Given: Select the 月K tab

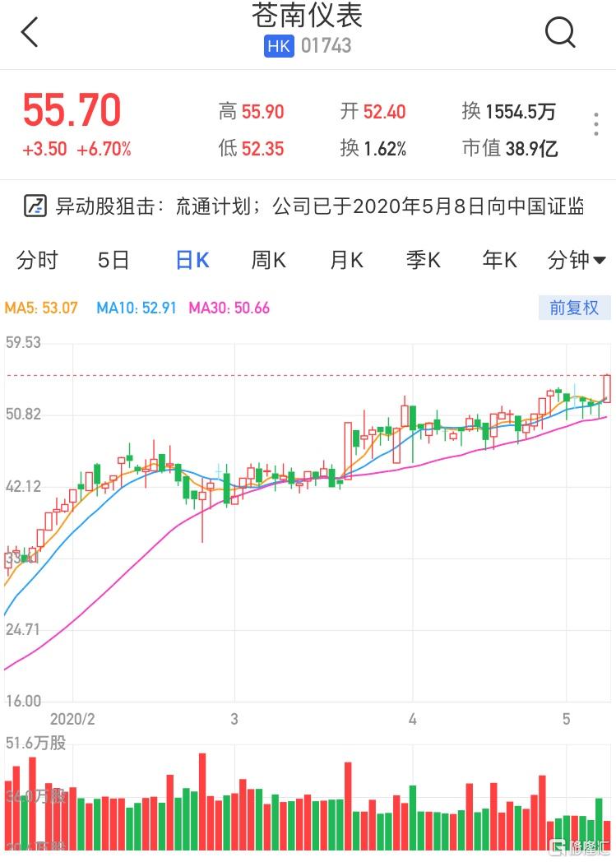Looking at the screenshot, I should [x=346, y=260].
